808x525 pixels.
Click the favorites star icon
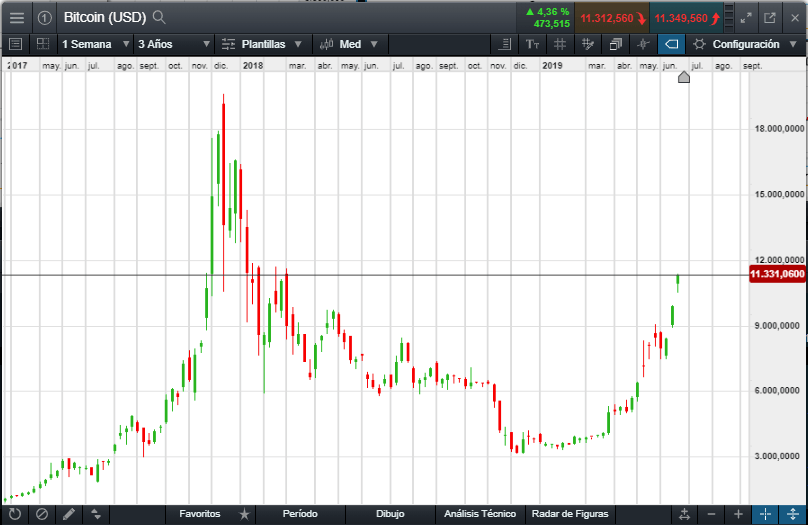tap(244, 514)
